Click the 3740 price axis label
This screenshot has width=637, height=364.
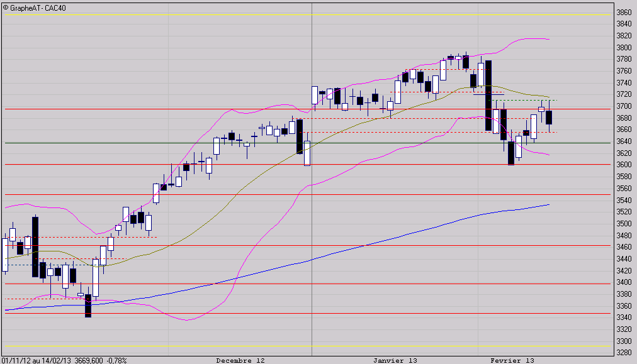624,83
